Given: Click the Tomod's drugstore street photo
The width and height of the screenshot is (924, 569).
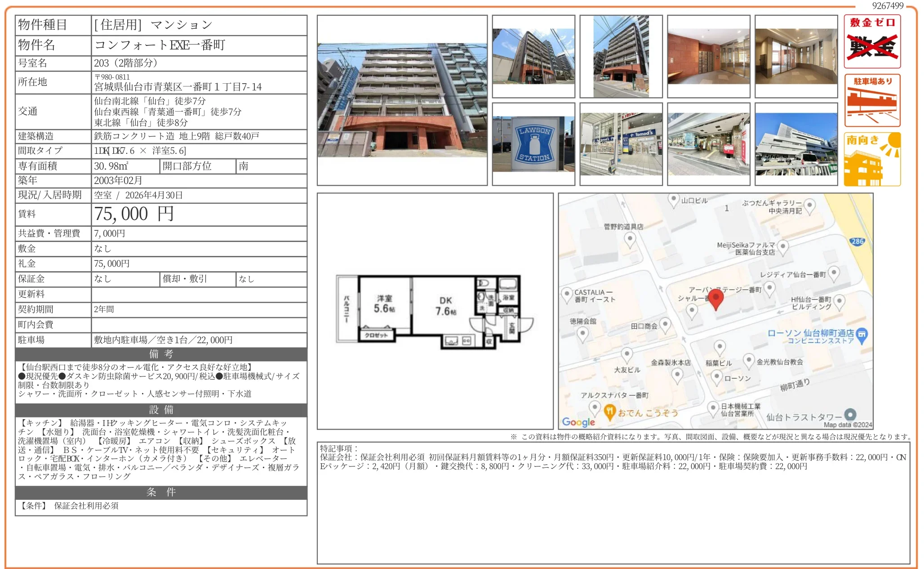Looking at the screenshot, I should pos(621,143).
